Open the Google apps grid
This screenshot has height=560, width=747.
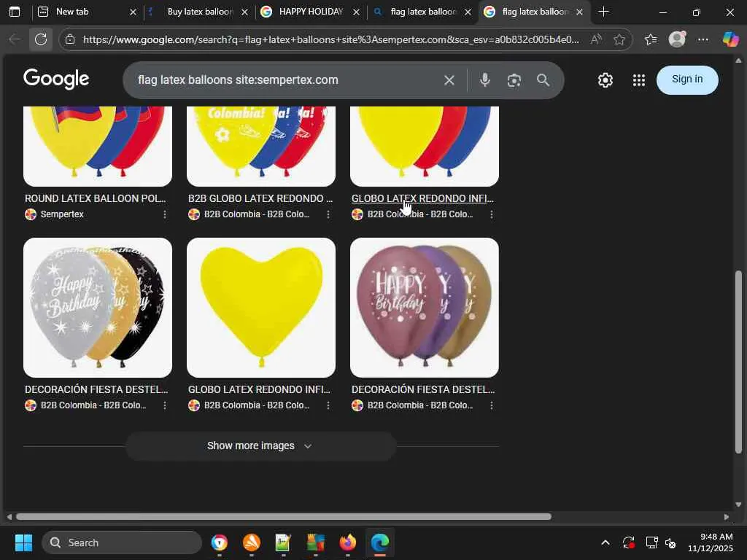tap(638, 80)
